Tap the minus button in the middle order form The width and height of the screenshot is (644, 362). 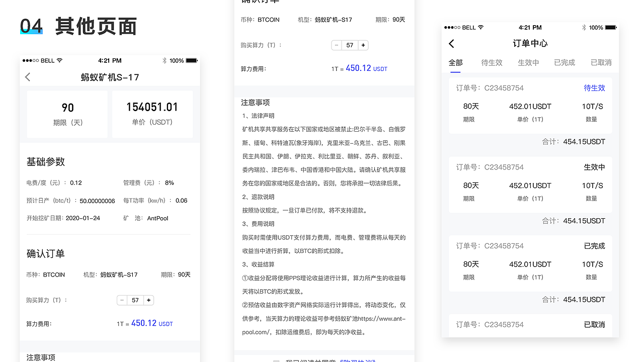coord(336,45)
